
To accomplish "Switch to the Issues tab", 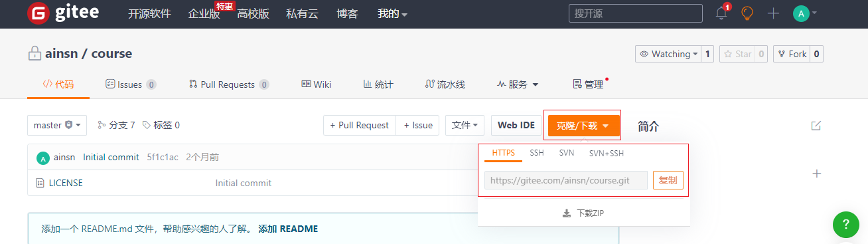I will click(131, 84).
